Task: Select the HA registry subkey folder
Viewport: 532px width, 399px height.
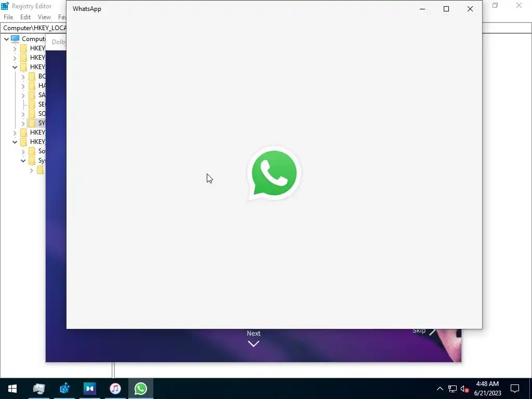Action: tap(37, 86)
